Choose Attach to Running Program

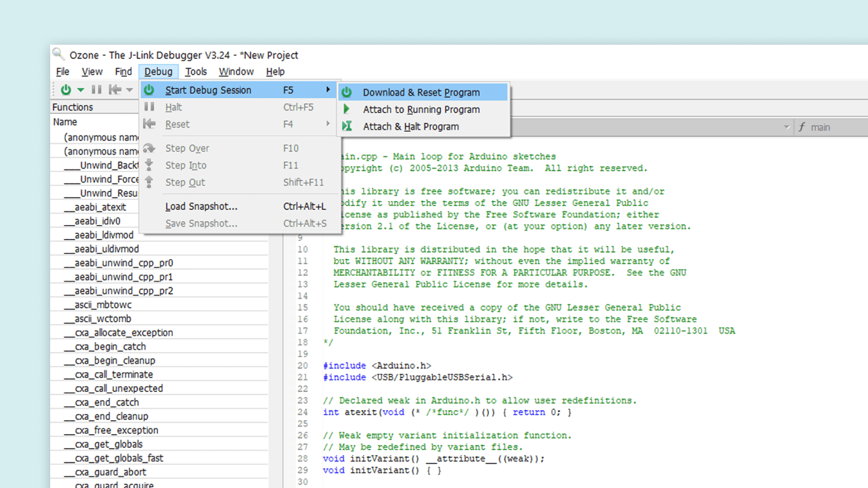(x=421, y=110)
